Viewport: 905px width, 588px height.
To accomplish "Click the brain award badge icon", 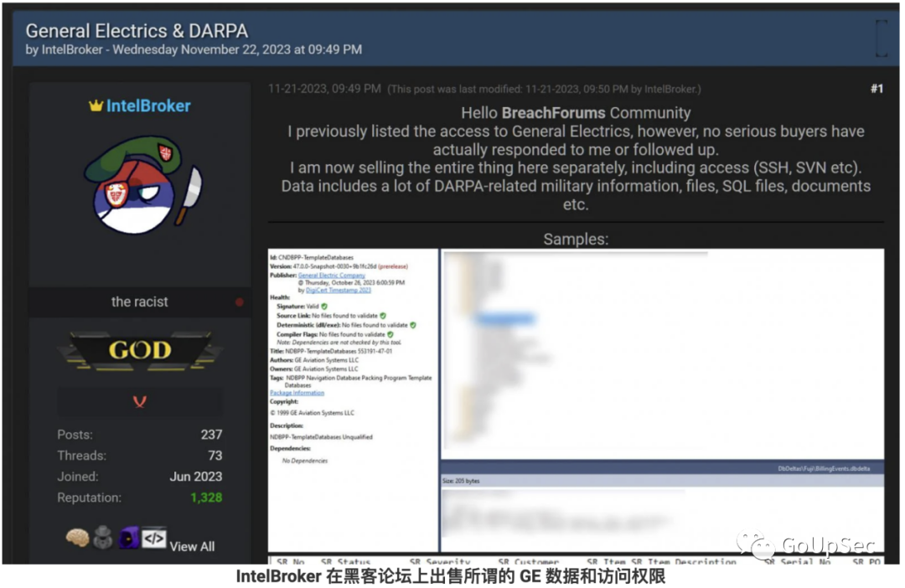I will pyautogui.click(x=76, y=538).
